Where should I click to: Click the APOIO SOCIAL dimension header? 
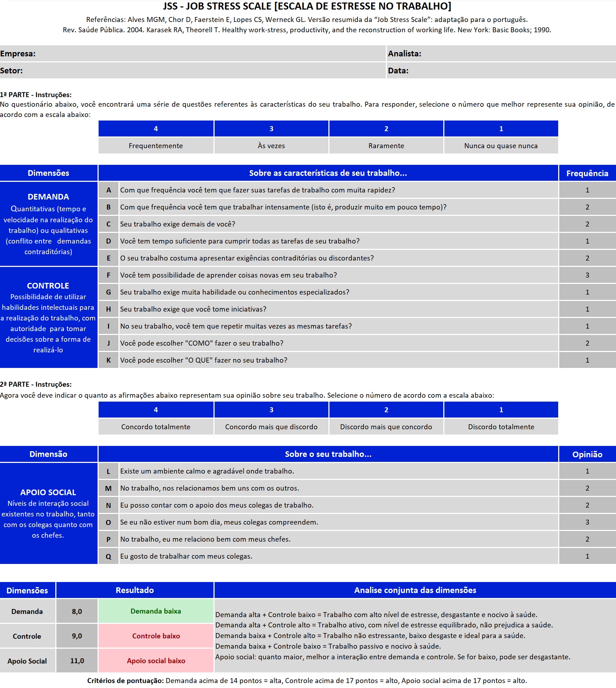[48, 492]
